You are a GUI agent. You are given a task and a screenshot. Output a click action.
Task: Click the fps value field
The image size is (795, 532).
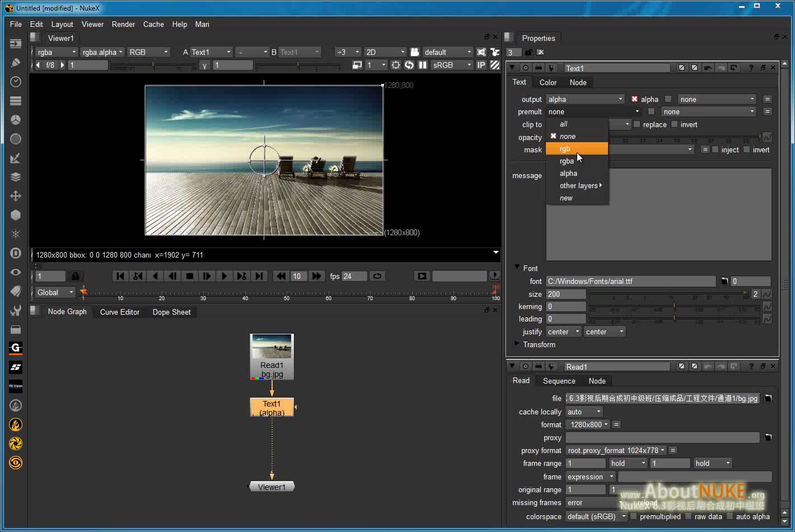click(x=354, y=276)
